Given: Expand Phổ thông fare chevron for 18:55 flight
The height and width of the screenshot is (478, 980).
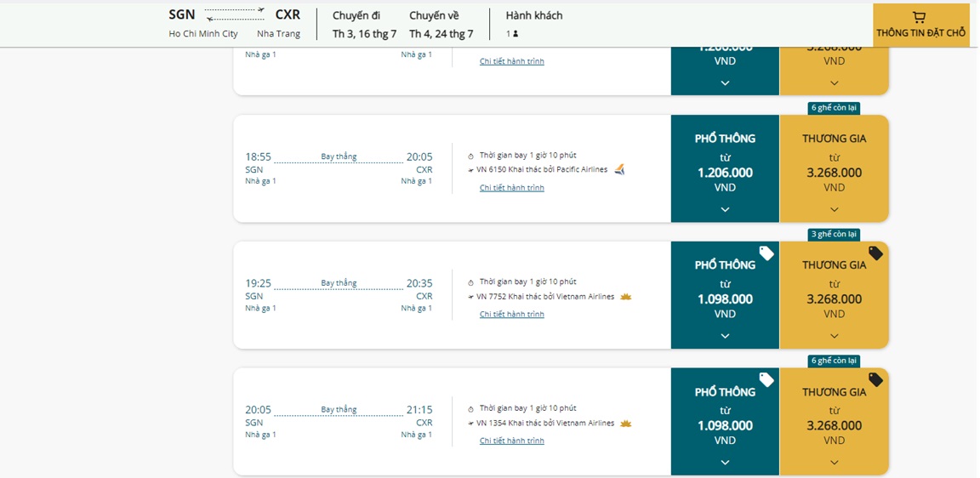Looking at the screenshot, I should [x=725, y=209].
